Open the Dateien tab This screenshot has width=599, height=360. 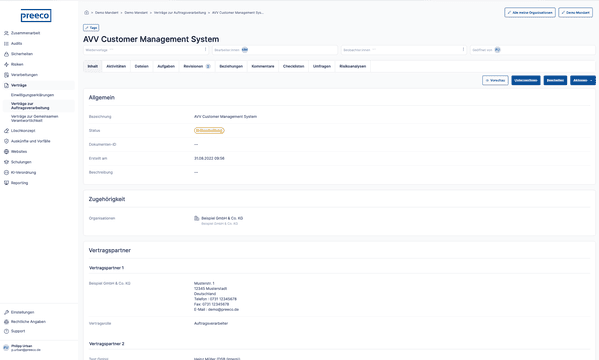(142, 66)
